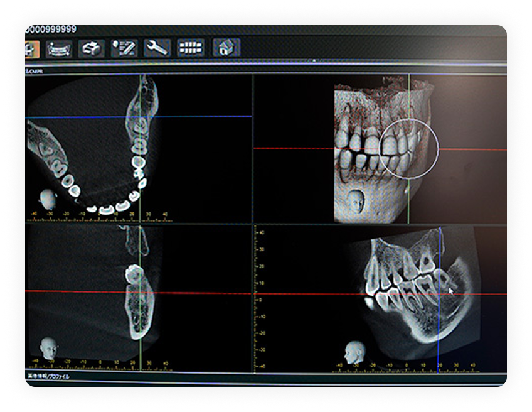This screenshot has width=532, height=412.
Task: Click the red horizontal line in sagittal view
Action: [x=301, y=294]
